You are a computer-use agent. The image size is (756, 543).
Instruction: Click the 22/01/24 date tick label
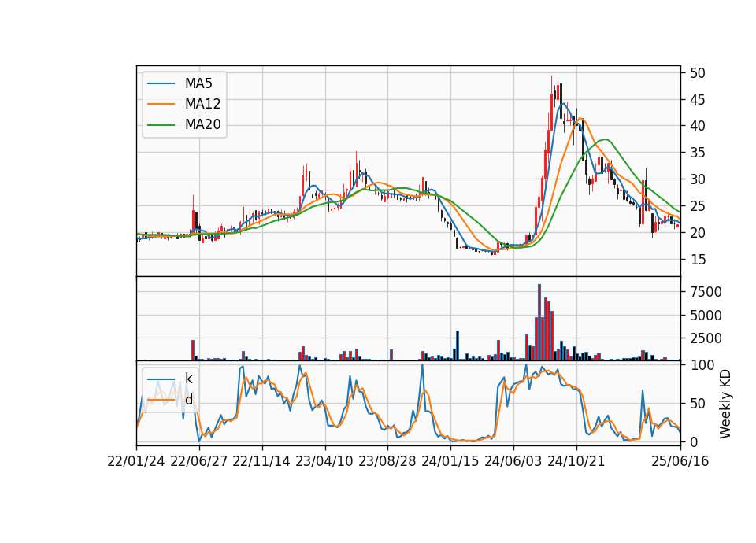136,461
